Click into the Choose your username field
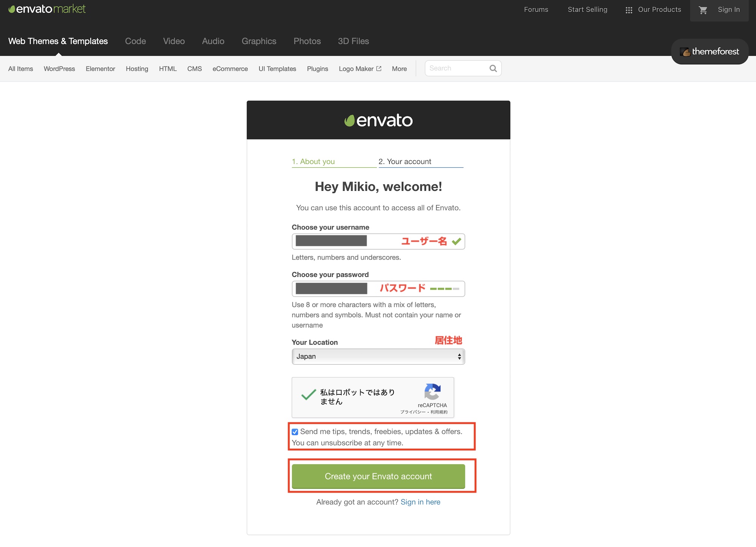Screen dimensions: 756x547 click(x=378, y=241)
